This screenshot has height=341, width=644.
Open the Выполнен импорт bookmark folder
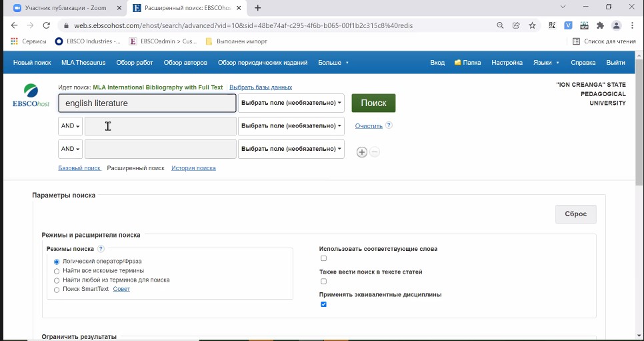[x=236, y=41]
